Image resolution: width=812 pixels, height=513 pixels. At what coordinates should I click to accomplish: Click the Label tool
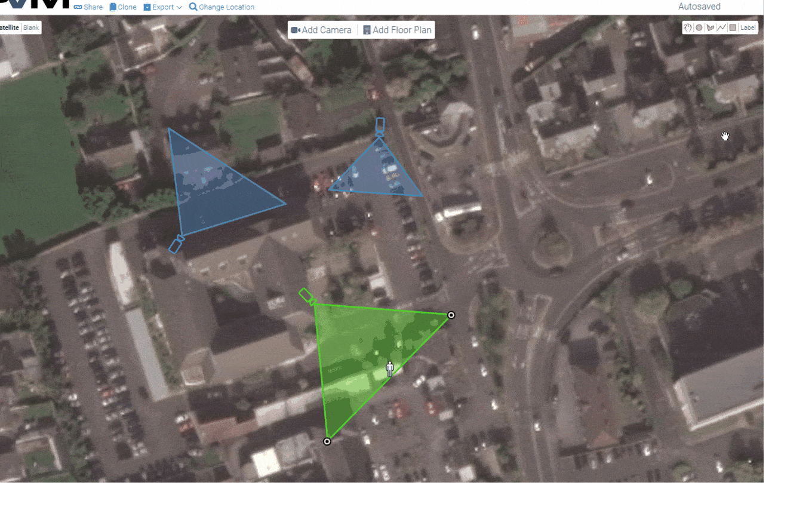tap(748, 27)
